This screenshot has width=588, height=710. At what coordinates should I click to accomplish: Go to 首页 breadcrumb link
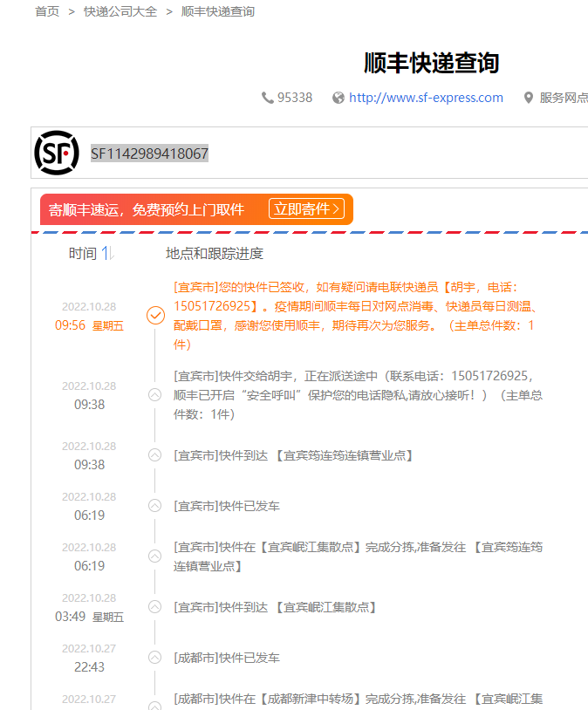[x=47, y=11]
